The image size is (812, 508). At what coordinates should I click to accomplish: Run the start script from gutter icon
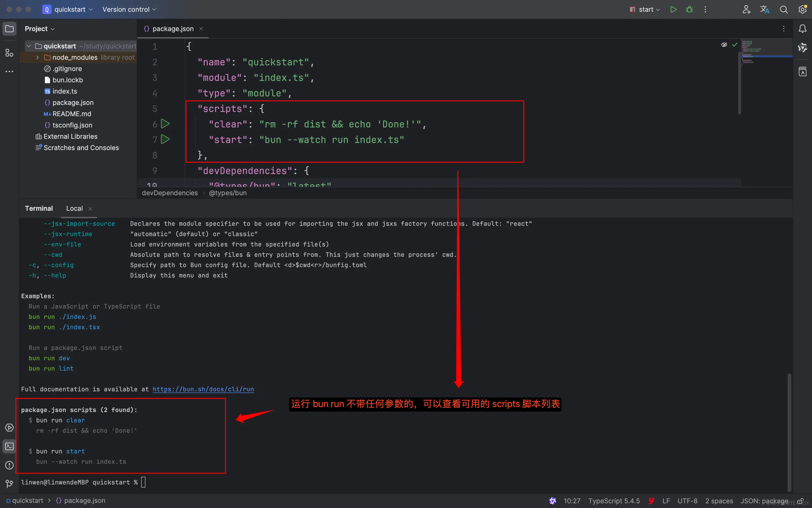pos(165,139)
